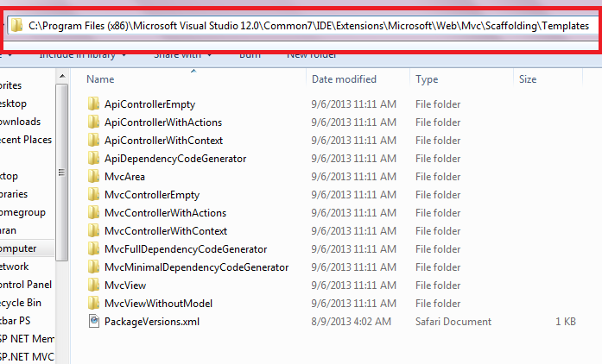Screen dimensions: 602x364
Task: Click the 'Safari Document' type of PackageVersions.xml
Action: pos(453,322)
